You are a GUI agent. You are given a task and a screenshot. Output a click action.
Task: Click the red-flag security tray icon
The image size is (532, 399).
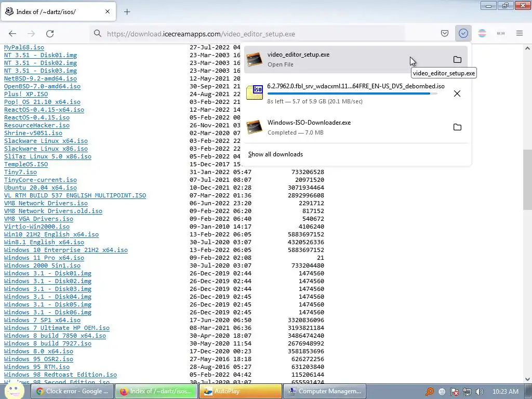tap(455, 392)
